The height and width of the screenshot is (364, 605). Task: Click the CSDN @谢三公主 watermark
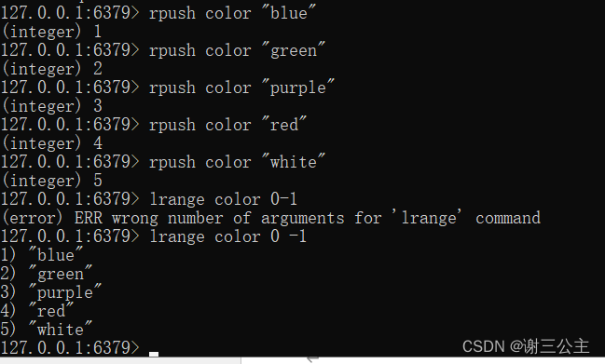526,346
